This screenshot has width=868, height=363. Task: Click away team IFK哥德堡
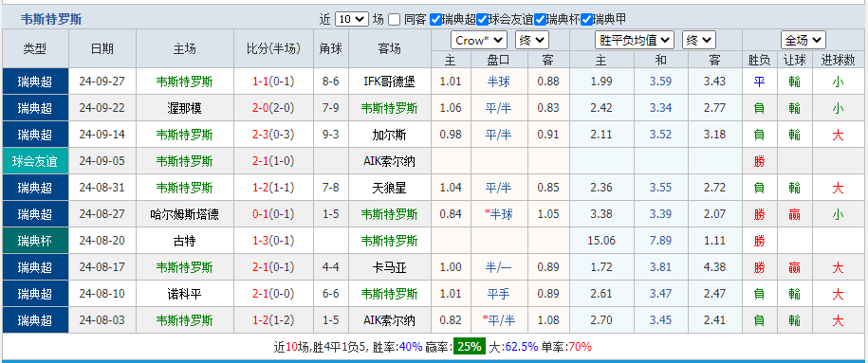[x=390, y=82]
